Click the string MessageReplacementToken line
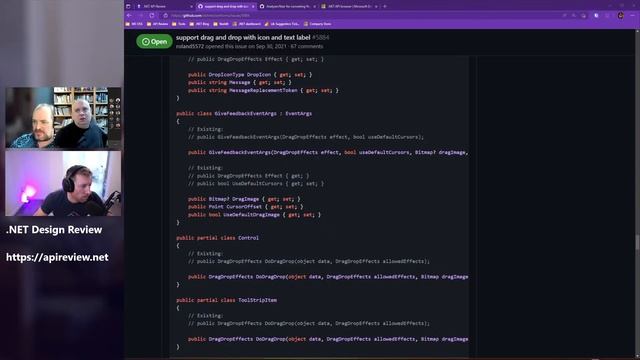This screenshot has width=640, height=360. [x=263, y=90]
